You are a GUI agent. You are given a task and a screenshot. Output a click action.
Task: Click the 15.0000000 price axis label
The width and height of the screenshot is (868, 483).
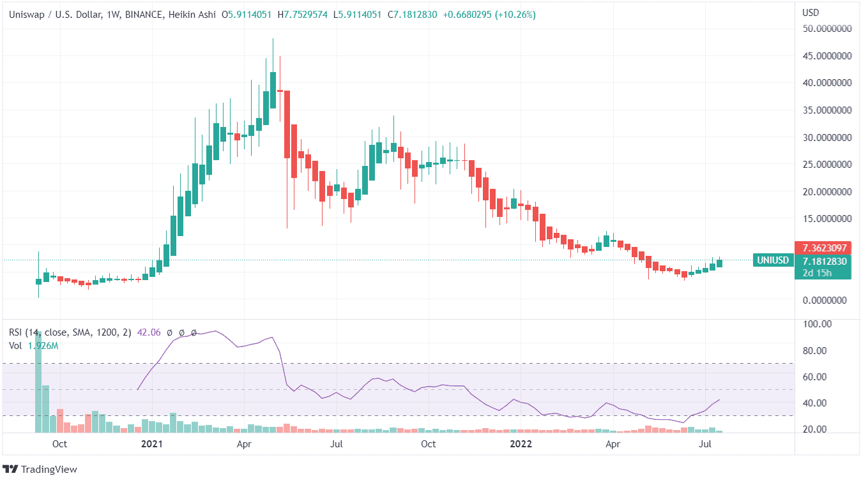(827, 219)
